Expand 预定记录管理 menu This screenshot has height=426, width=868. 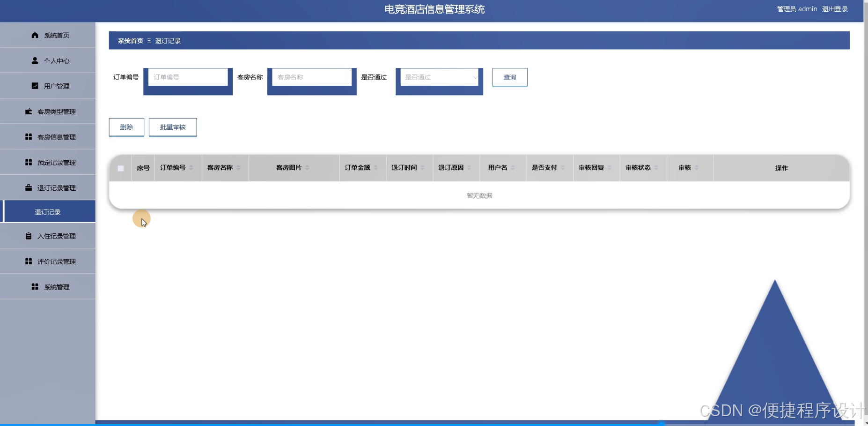48,162
